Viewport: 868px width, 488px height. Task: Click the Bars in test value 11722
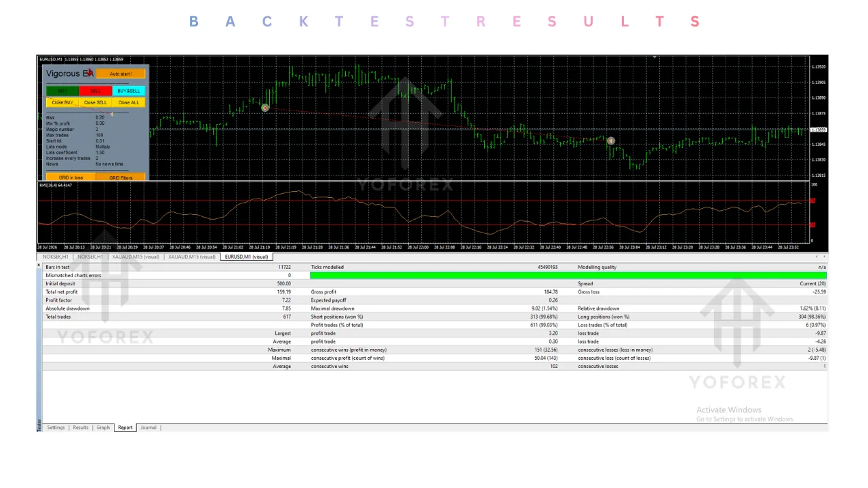(x=284, y=267)
